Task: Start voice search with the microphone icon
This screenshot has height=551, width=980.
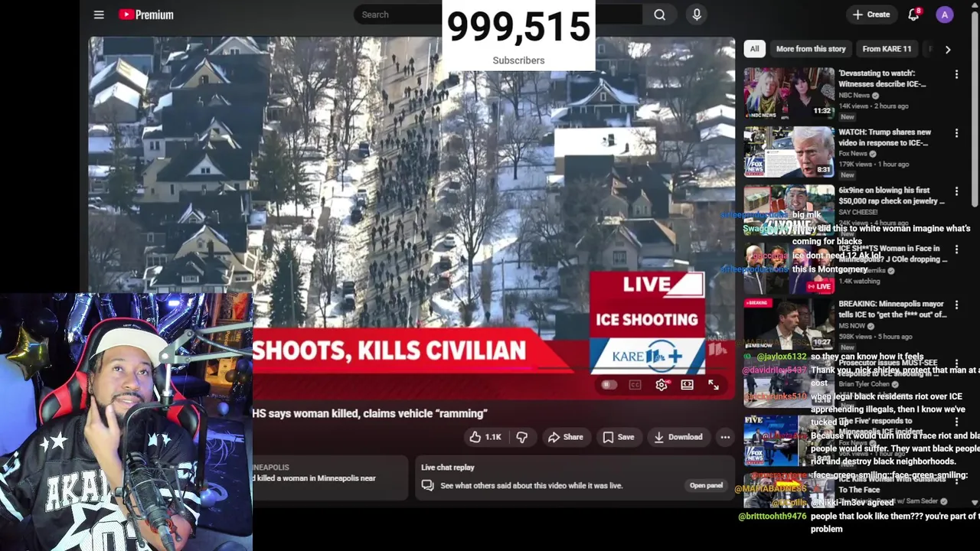Action: pos(697,15)
